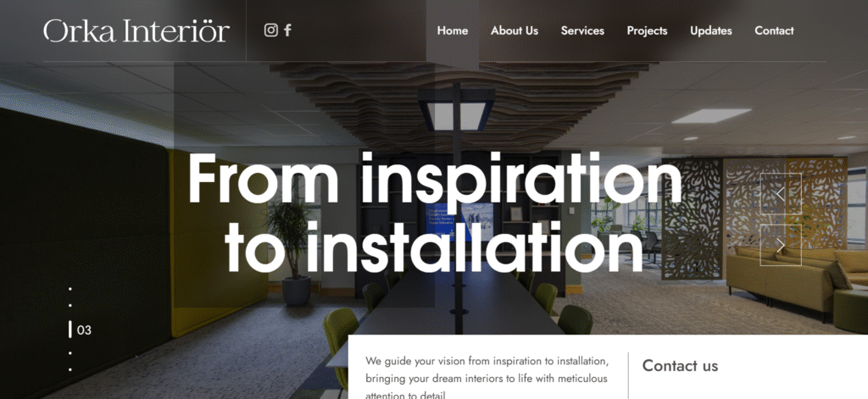
Task: Open the About Us page
Action: 515,31
